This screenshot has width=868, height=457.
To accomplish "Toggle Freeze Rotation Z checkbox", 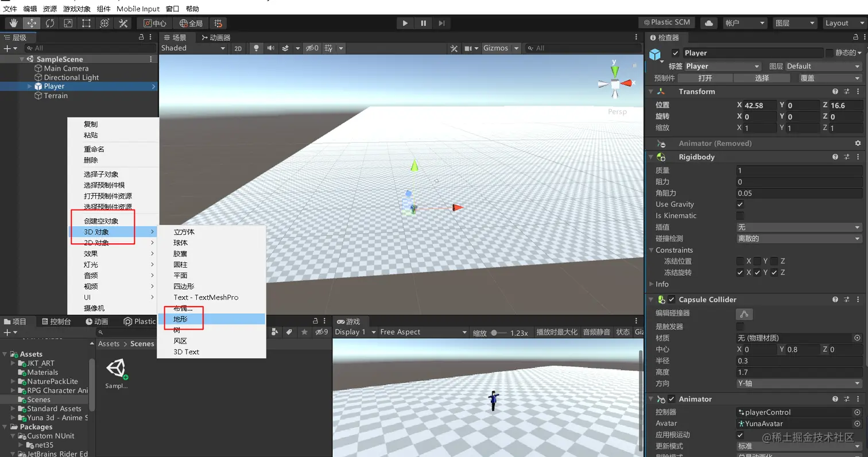I will tap(774, 272).
